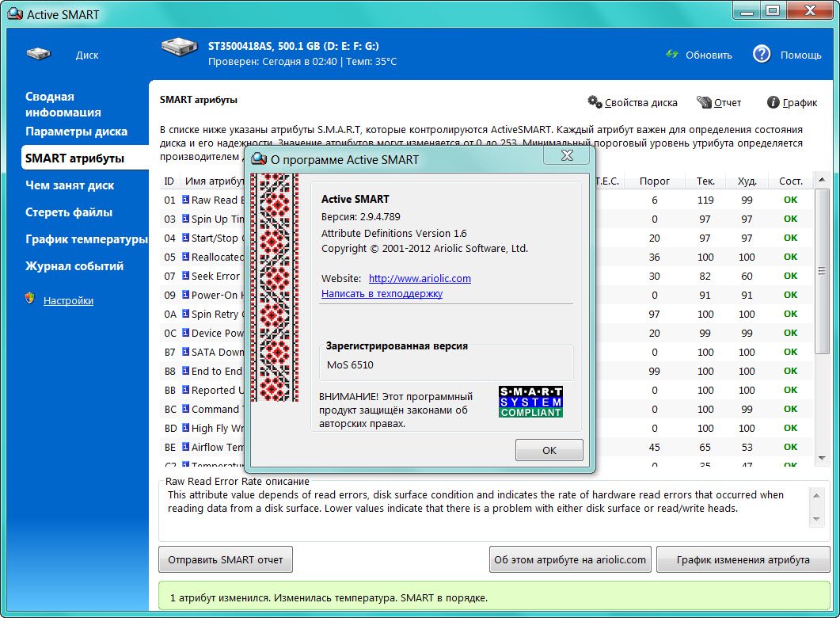The height and width of the screenshot is (618, 840).
Task: Click the OK status of Seek Error row
Action: (790, 276)
